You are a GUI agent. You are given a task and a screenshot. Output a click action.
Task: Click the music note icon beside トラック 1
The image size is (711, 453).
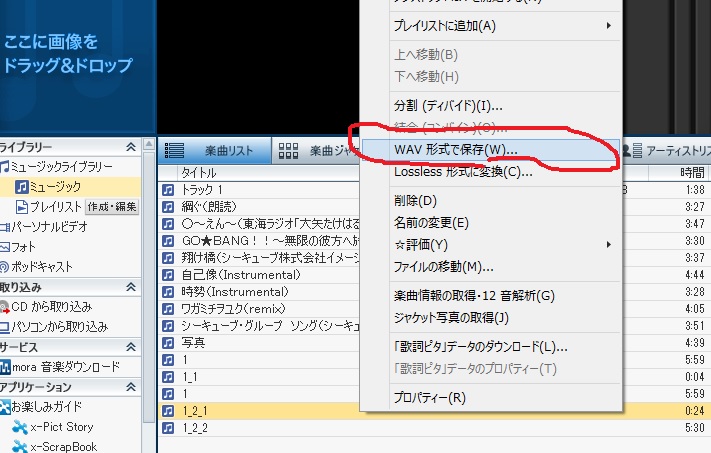(x=168, y=189)
